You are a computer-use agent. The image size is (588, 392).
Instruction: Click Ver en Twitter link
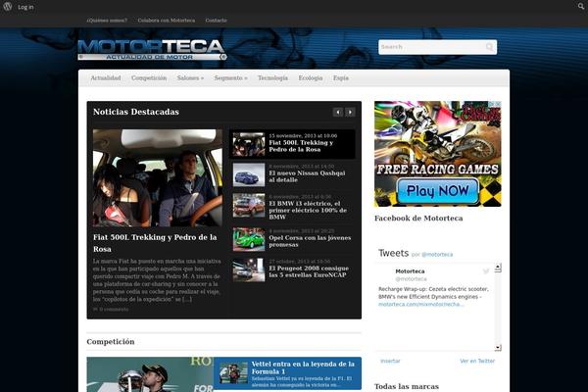pos(477,361)
